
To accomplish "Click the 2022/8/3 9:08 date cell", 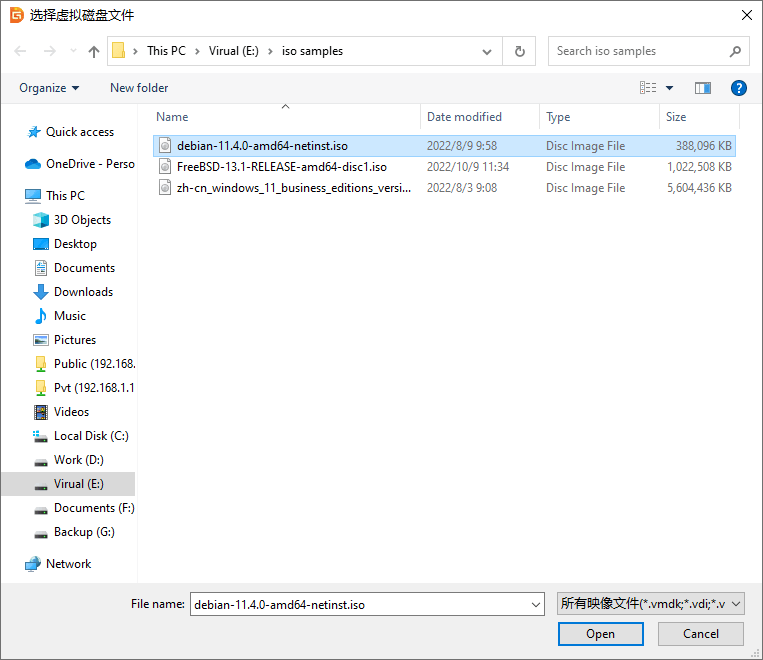I will tap(462, 188).
